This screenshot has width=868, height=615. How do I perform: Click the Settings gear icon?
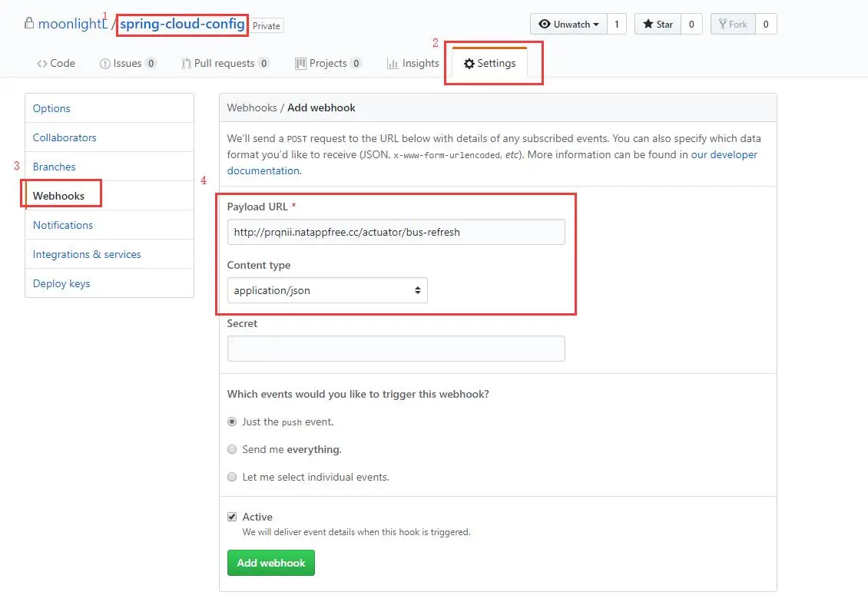tap(469, 64)
